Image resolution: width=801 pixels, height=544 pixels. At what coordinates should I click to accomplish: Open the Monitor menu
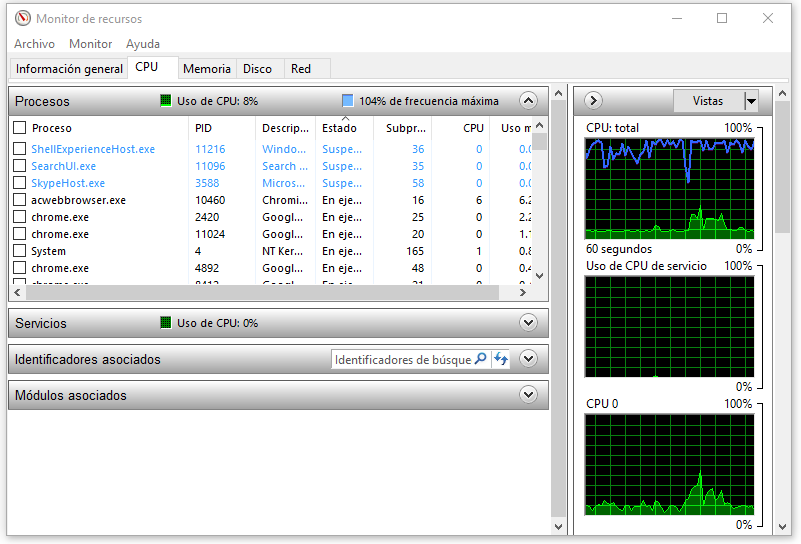point(90,44)
